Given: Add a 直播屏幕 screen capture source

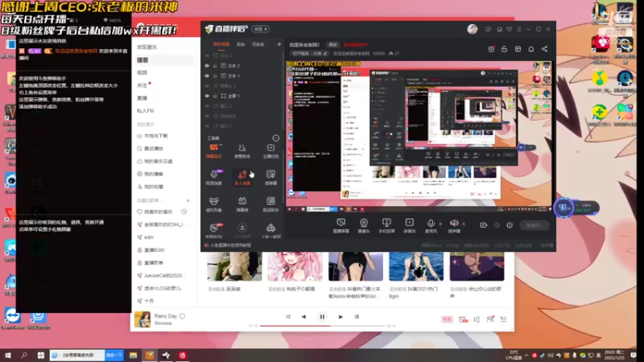Looking at the screenshot, I should tap(341, 225).
